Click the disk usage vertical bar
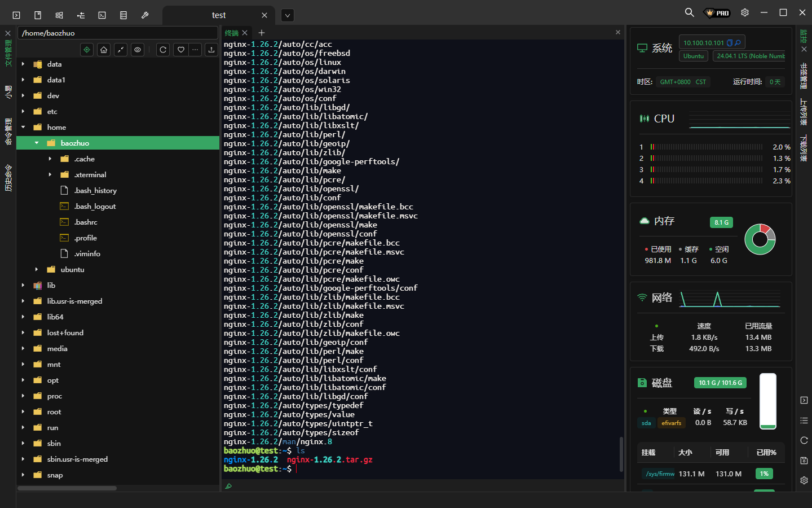The height and width of the screenshot is (508, 812). point(768,401)
